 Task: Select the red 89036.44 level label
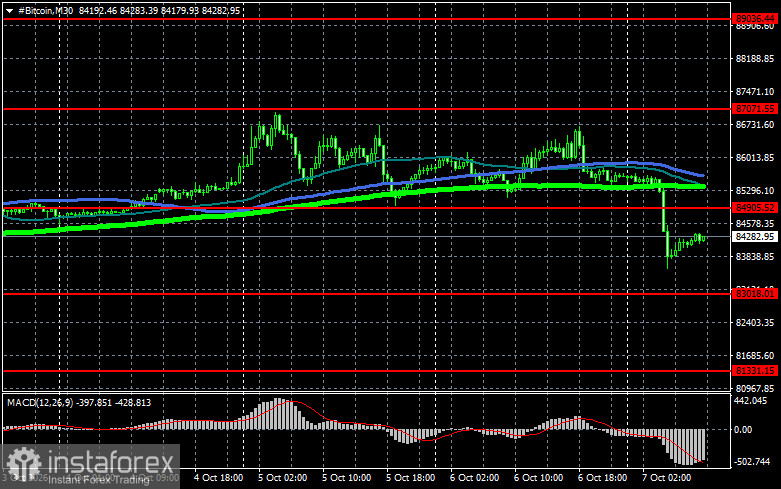(x=755, y=19)
